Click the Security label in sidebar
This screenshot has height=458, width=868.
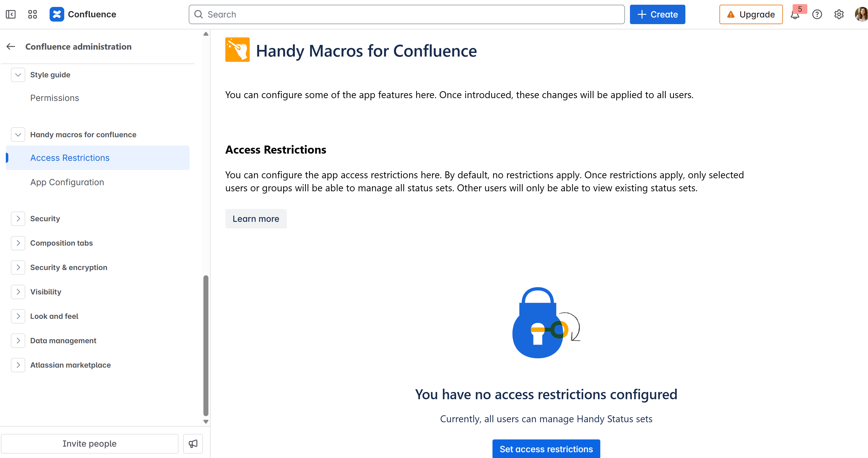click(x=45, y=219)
